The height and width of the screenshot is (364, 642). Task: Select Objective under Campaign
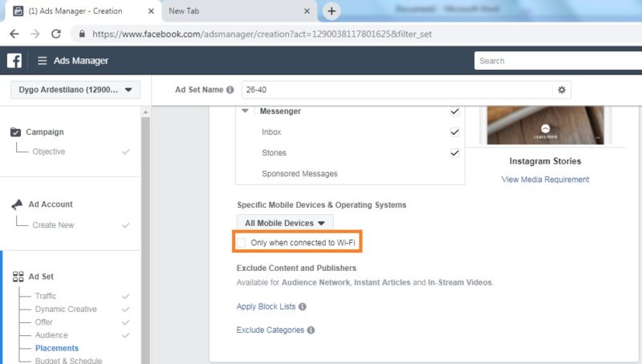pyautogui.click(x=49, y=152)
